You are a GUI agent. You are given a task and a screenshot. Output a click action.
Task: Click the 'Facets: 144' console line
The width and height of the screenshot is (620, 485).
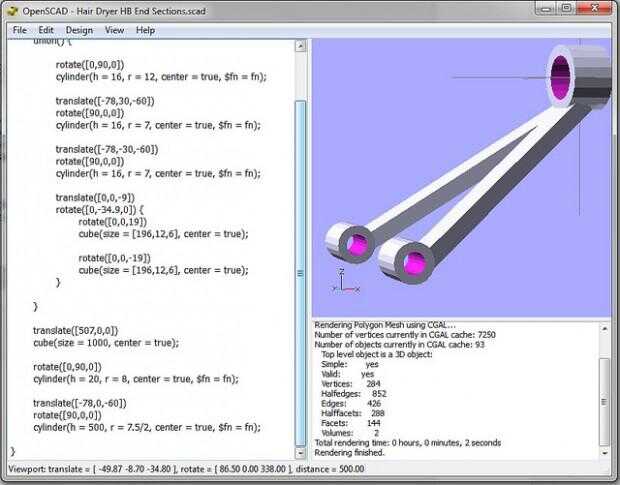[x=351, y=423]
